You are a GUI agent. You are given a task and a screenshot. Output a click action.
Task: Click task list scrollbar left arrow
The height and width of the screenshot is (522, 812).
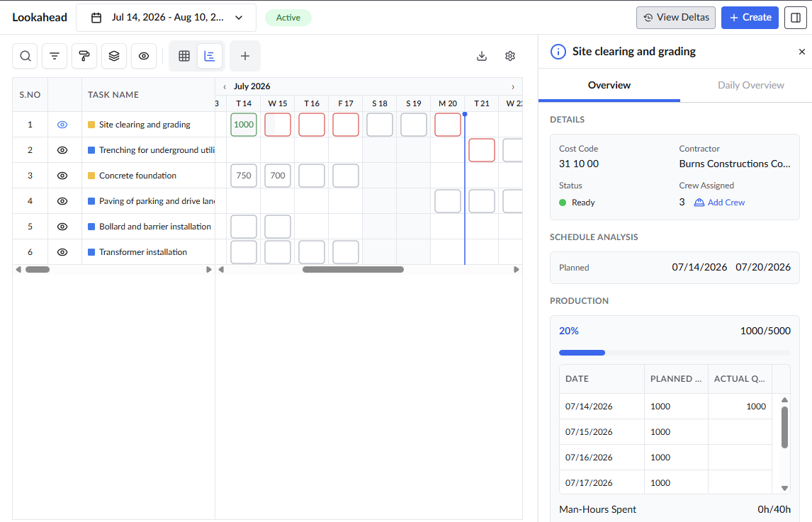(18, 269)
